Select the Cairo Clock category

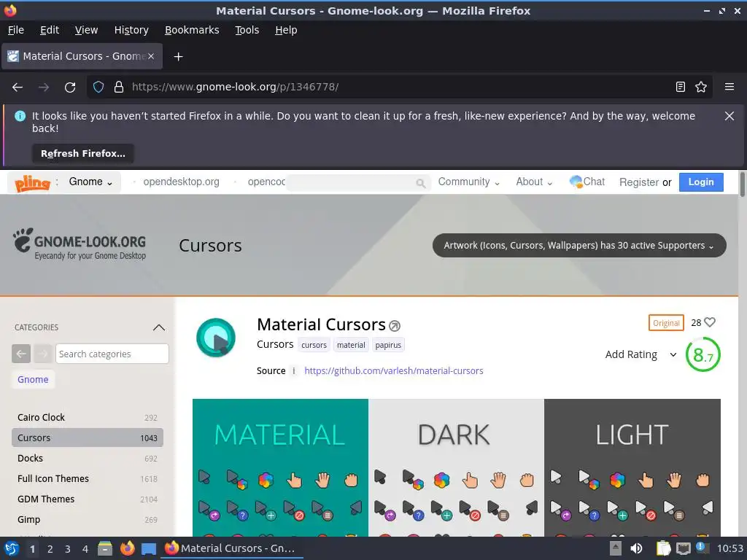point(88,418)
